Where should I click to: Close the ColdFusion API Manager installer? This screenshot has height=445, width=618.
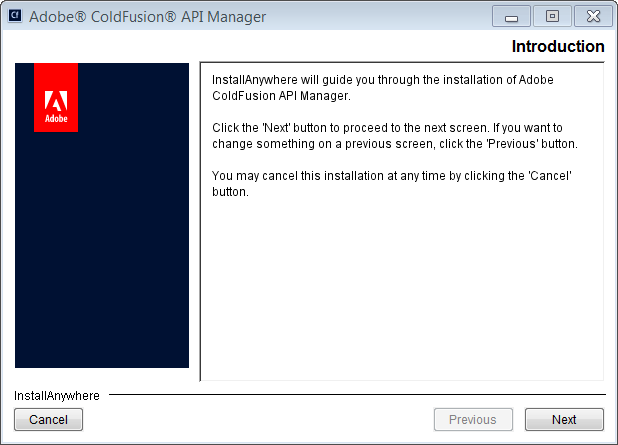tap(592, 17)
